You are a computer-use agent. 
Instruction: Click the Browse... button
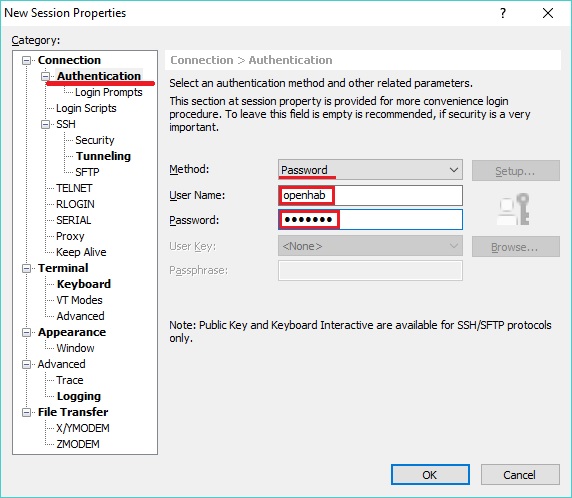[x=515, y=247]
